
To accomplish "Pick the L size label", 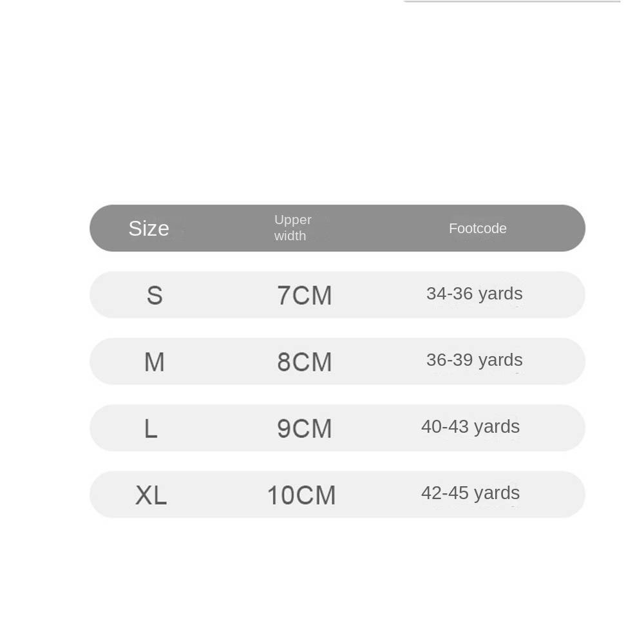I will point(151,428).
